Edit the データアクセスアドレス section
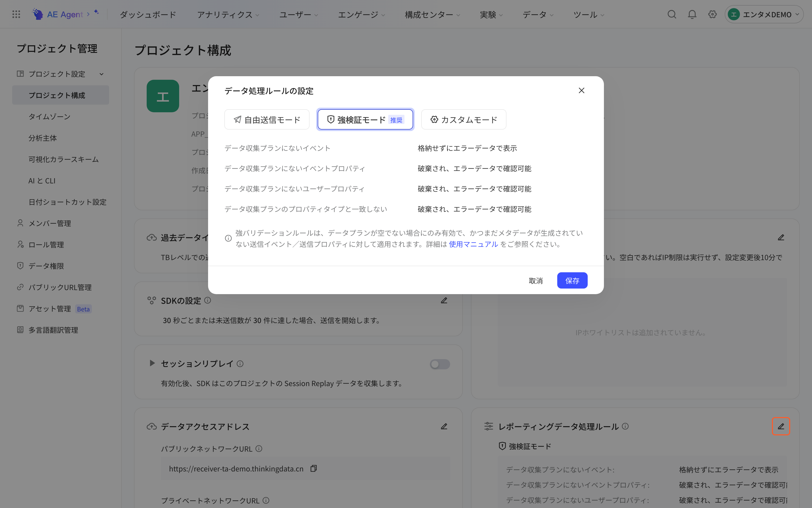 point(444,426)
